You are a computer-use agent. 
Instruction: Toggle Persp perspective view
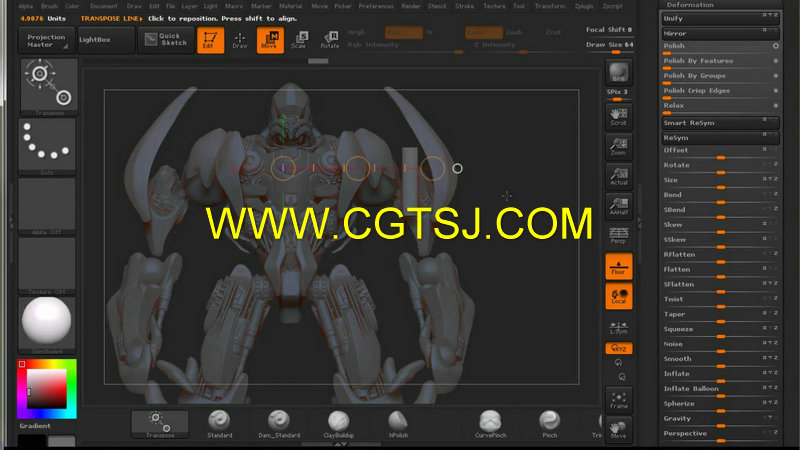[x=618, y=236]
